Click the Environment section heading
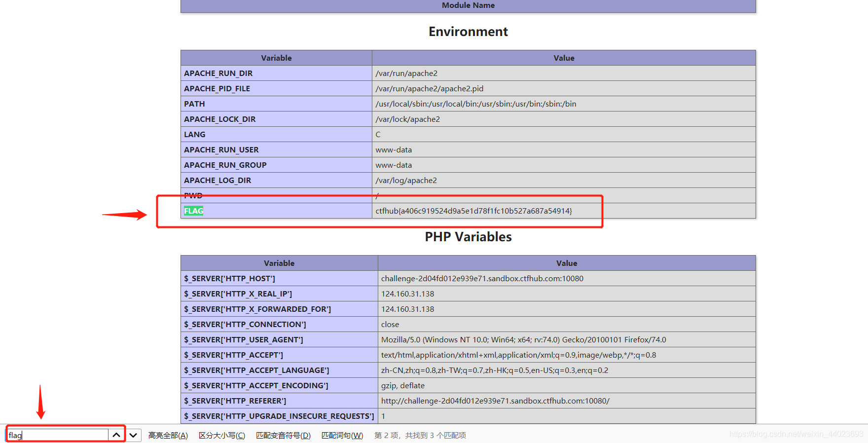The width and height of the screenshot is (868, 443). 468,32
